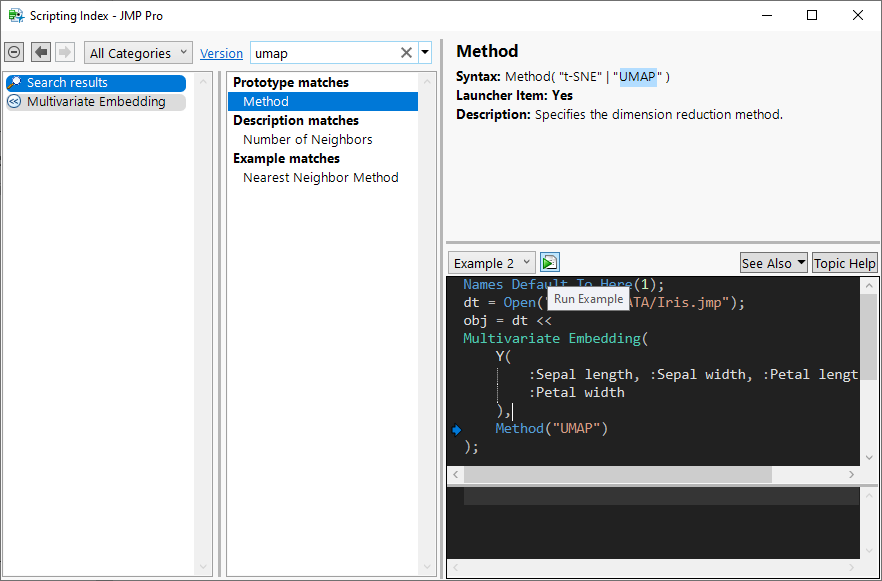
Task: Select the Method prototype match
Action: tap(266, 101)
